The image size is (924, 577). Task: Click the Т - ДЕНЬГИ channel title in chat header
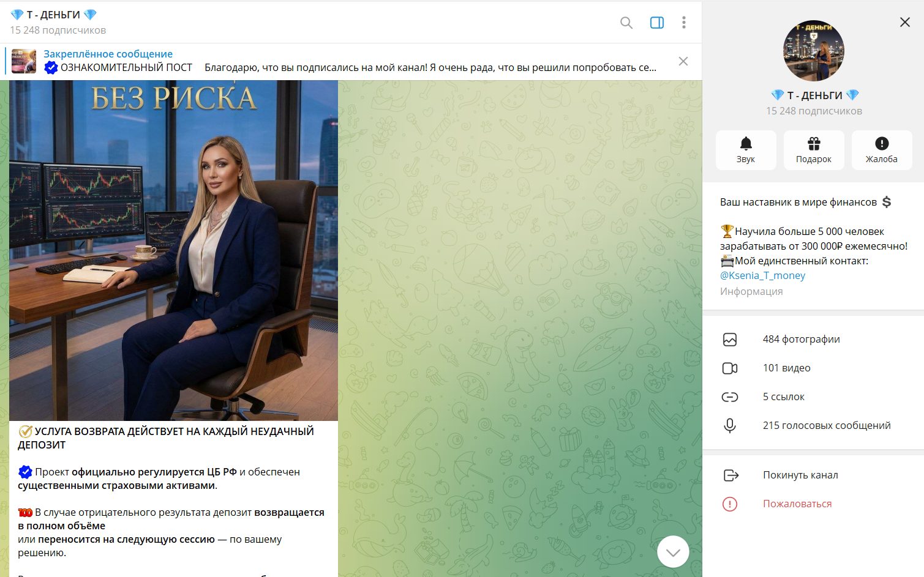pyautogui.click(x=54, y=15)
